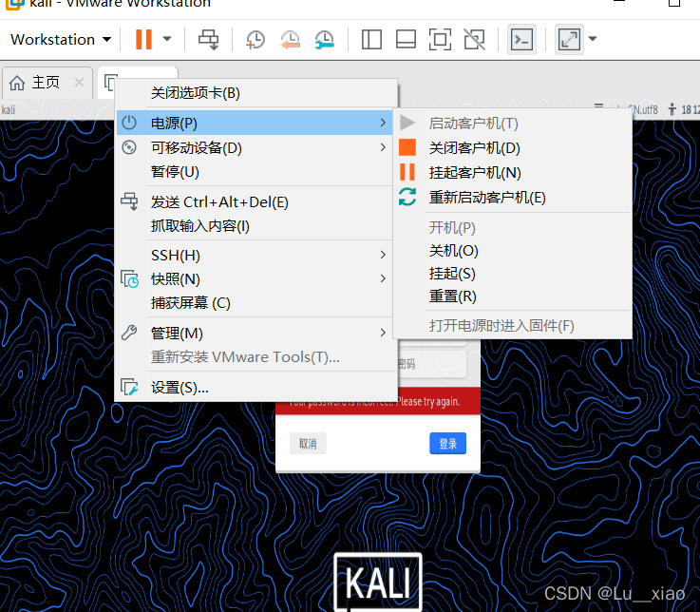Choose 挂起客户机(N) suspend guest
The width and height of the screenshot is (700, 612).
pyautogui.click(x=513, y=172)
